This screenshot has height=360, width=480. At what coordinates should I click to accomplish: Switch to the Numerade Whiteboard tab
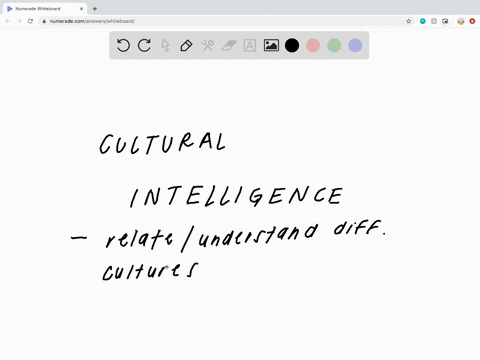[x=45, y=9]
